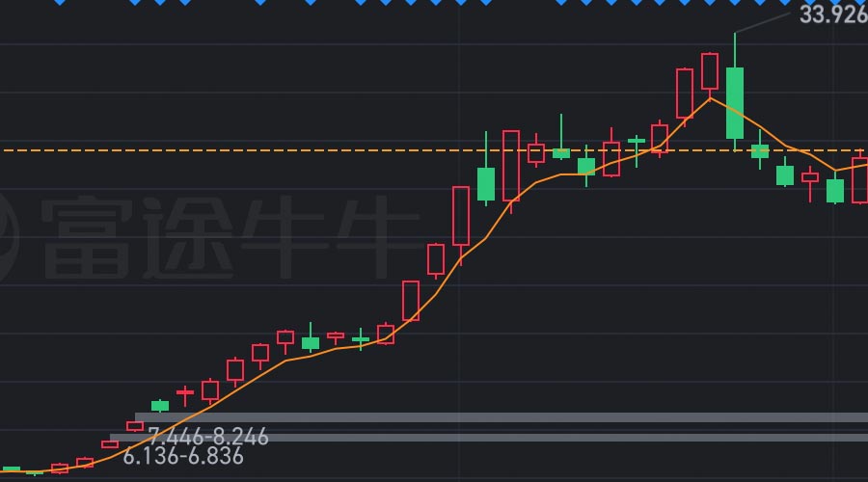Click the green cross-shaped doji in the mid consolidation
The height and width of the screenshot is (482, 868).
click(x=361, y=338)
